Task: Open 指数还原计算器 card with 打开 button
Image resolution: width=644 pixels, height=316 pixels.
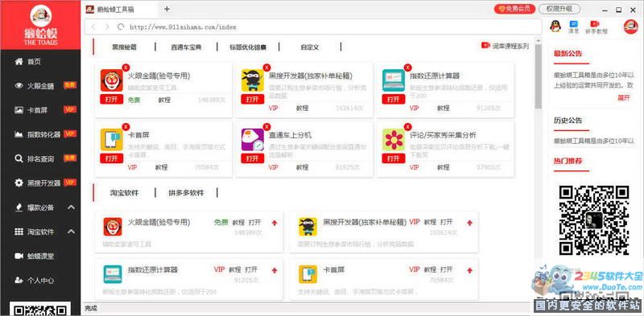Action: [x=393, y=100]
